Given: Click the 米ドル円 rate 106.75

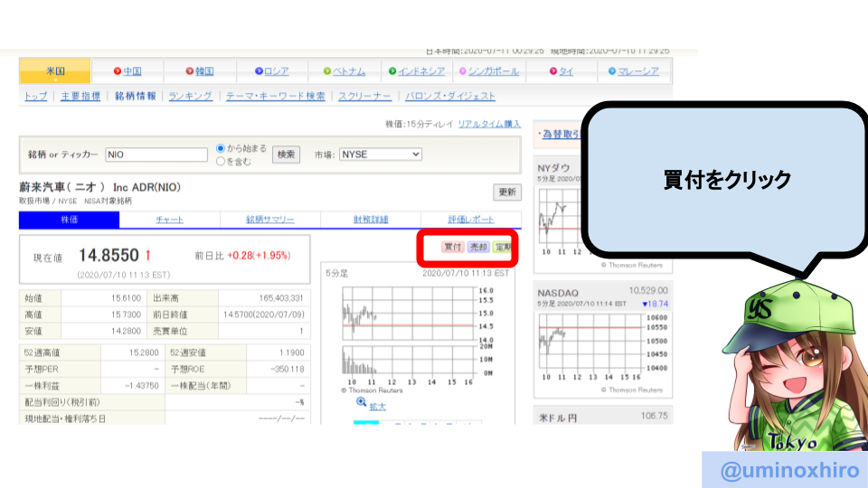Looking at the screenshot, I should click(x=655, y=416).
